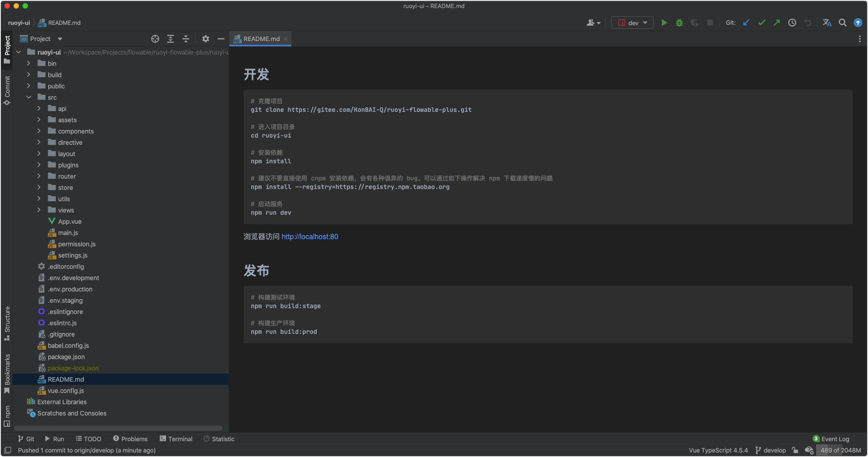Collapse all in Project panel
868x457 pixels.
[186, 39]
